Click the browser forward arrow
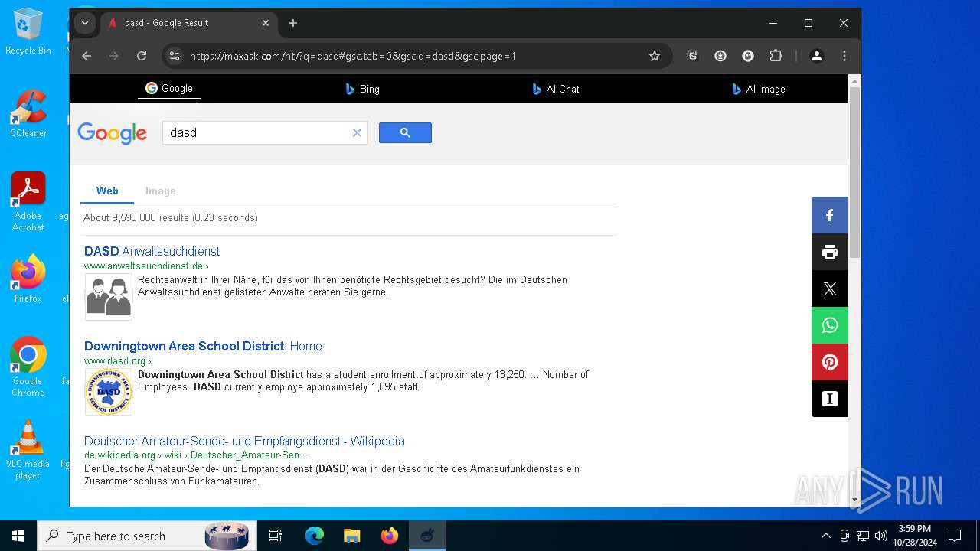 [114, 56]
